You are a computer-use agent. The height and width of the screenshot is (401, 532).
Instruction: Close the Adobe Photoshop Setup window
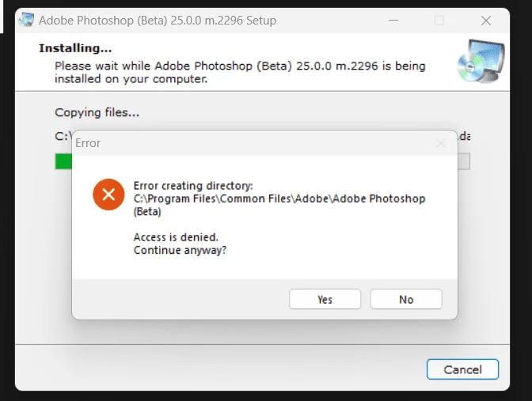[486, 21]
